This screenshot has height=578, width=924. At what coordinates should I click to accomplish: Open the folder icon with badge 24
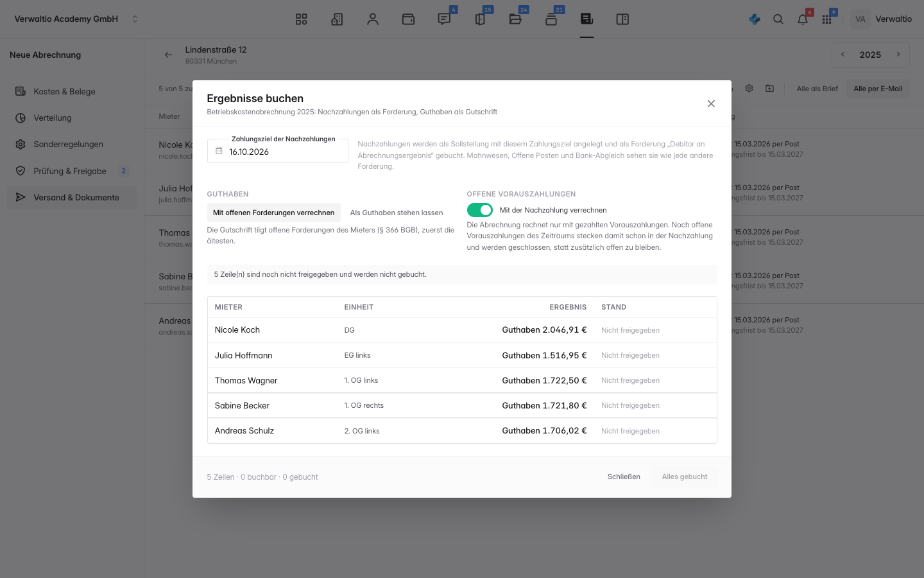[515, 19]
